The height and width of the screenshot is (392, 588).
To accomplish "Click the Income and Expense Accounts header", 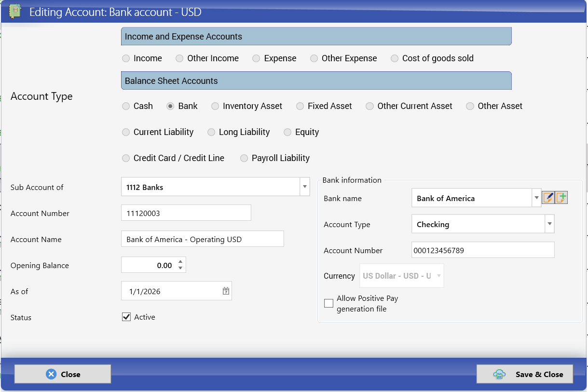I will click(316, 36).
